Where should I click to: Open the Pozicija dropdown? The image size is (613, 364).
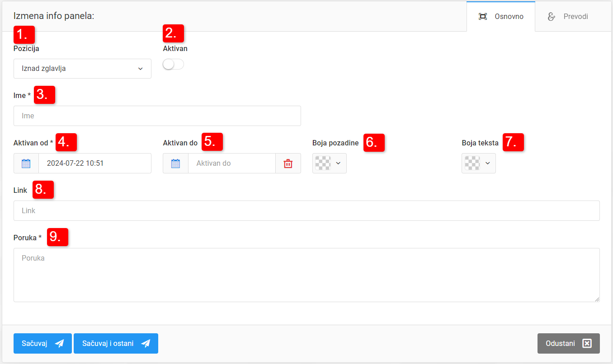point(82,69)
